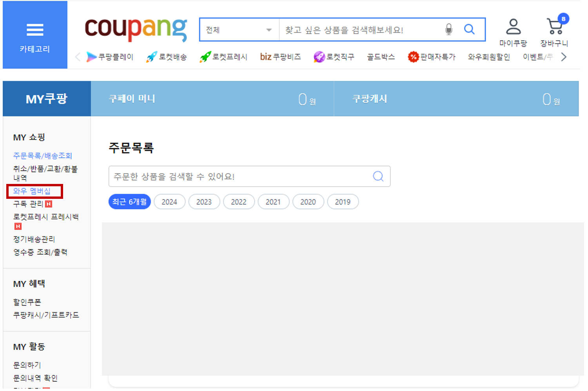Expand more navigation items with right chevron
The width and height of the screenshot is (588, 391).
tap(564, 56)
